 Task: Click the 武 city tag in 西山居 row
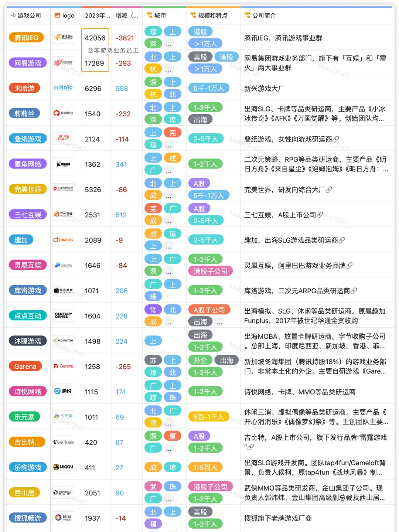pos(153,487)
